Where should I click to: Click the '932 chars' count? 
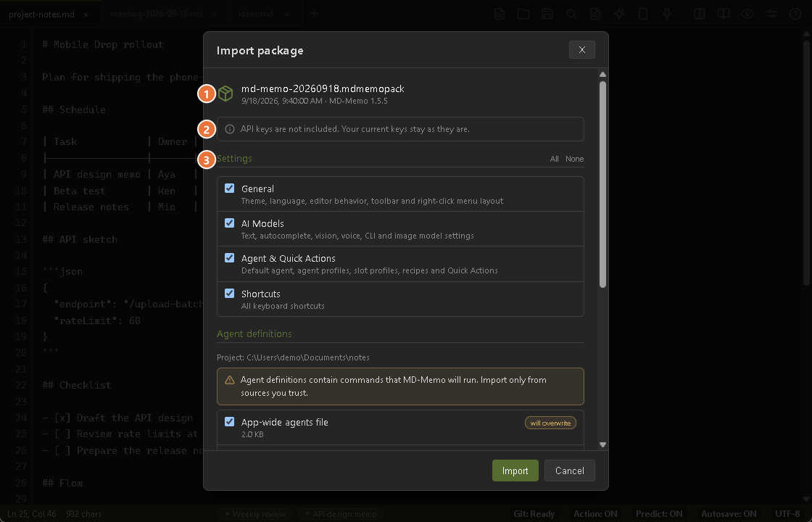point(84,514)
